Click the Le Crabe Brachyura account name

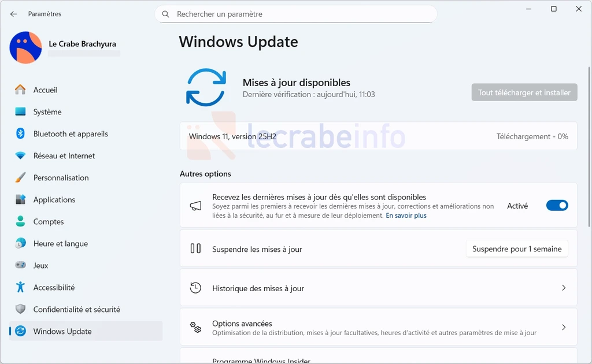point(82,44)
